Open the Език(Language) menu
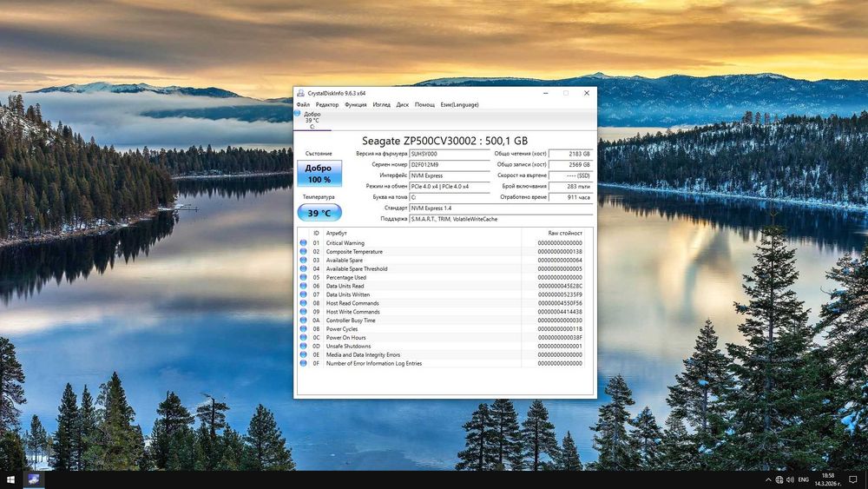The width and height of the screenshot is (868, 489). (459, 105)
